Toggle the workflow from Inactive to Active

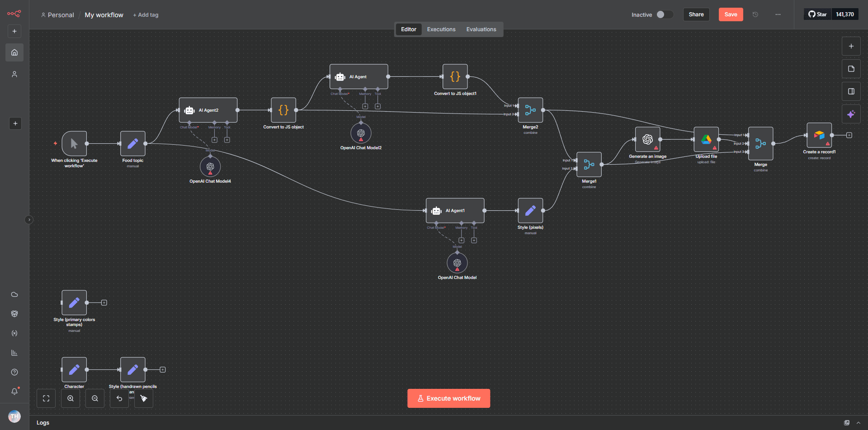[665, 14]
